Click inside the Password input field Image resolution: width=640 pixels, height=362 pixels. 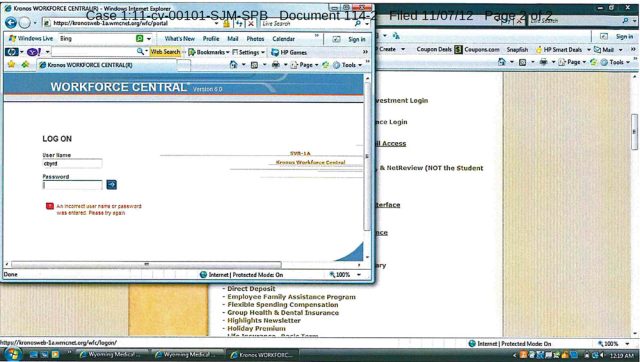click(72, 185)
